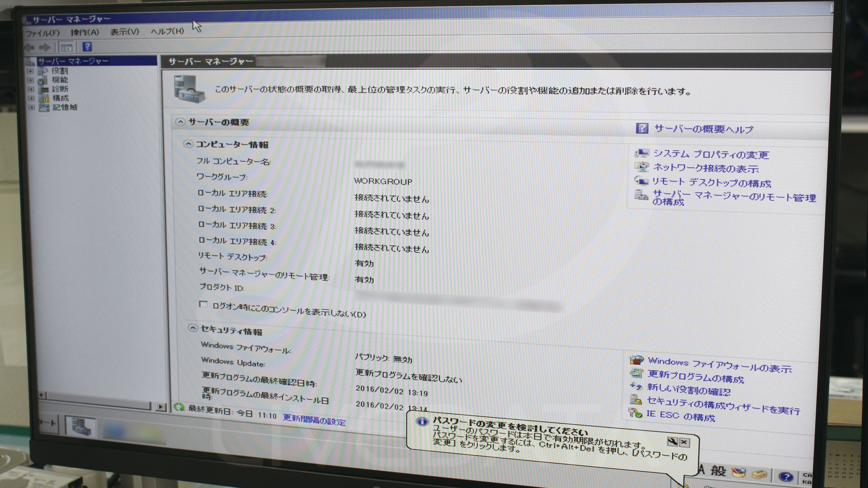Image resolution: width=868 pixels, height=488 pixels.
Task: Click the green refresh icon beside 最終更新日
Action: 179,407
